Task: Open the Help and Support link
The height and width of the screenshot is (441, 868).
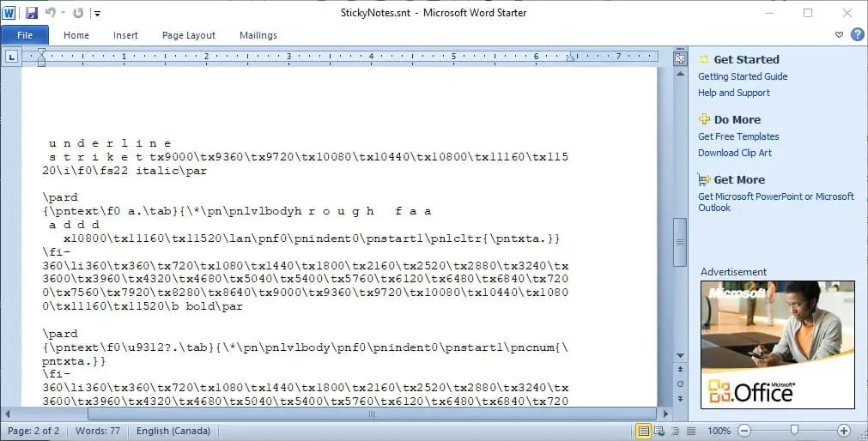Action: point(733,93)
